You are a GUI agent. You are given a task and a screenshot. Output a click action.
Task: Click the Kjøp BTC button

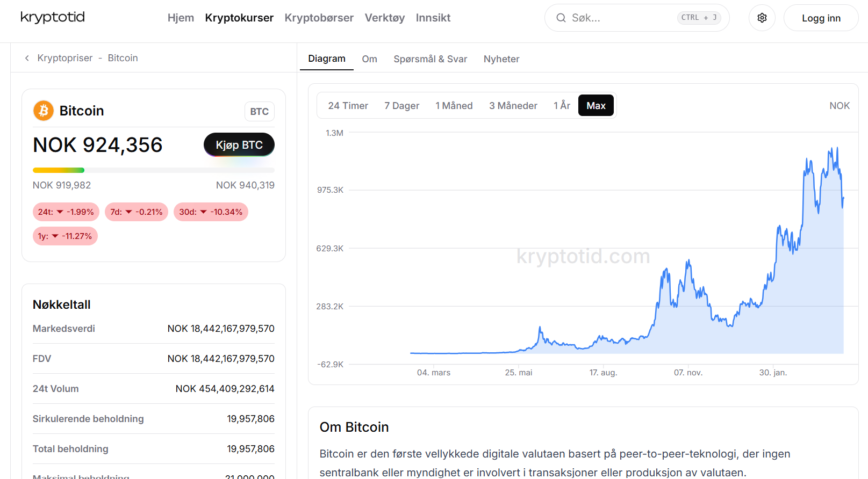(x=239, y=145)
